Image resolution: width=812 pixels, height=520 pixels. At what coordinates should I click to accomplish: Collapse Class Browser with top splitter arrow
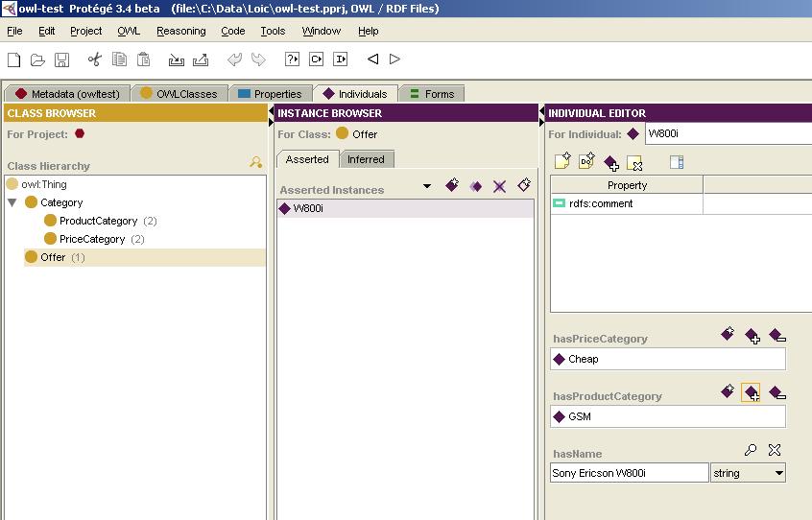(x=271, y=111)
